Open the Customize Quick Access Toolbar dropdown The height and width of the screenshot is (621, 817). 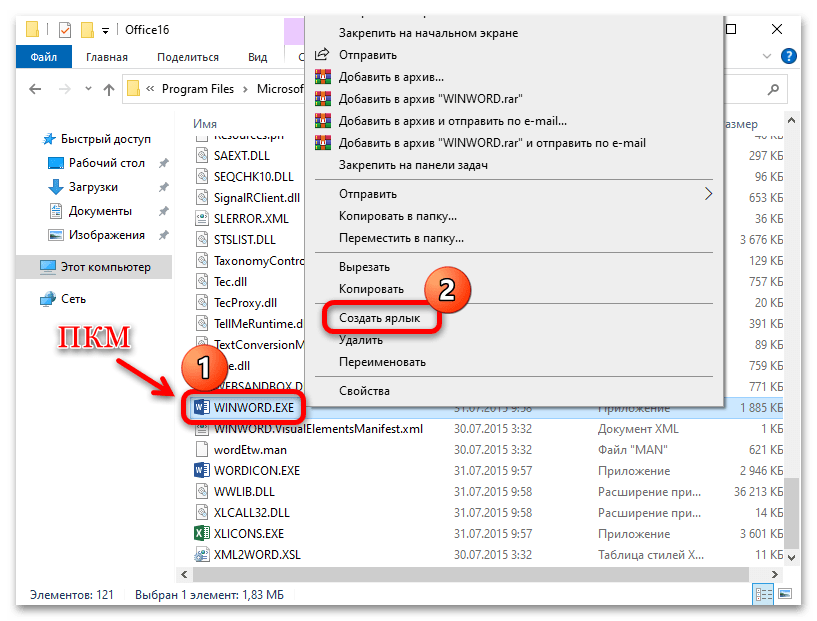[x=105, y=31]
